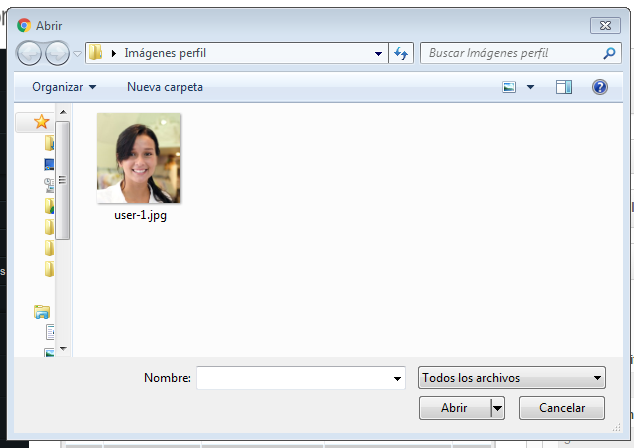Click the navigation pane scrollbar thumb

pyautogui.click(x=63, y=180)
